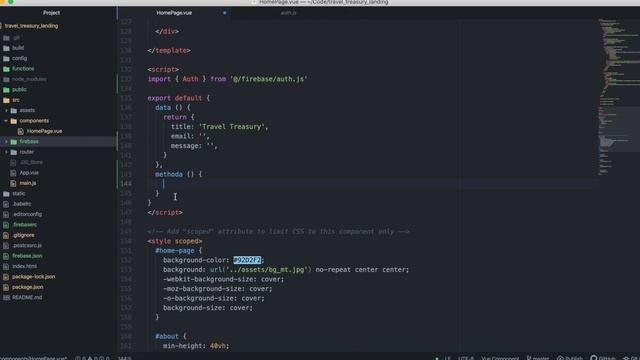640x360 pixels.
Task: Open App.vue in the project tree
Action: pyautogui.click(x=29, y=173)
